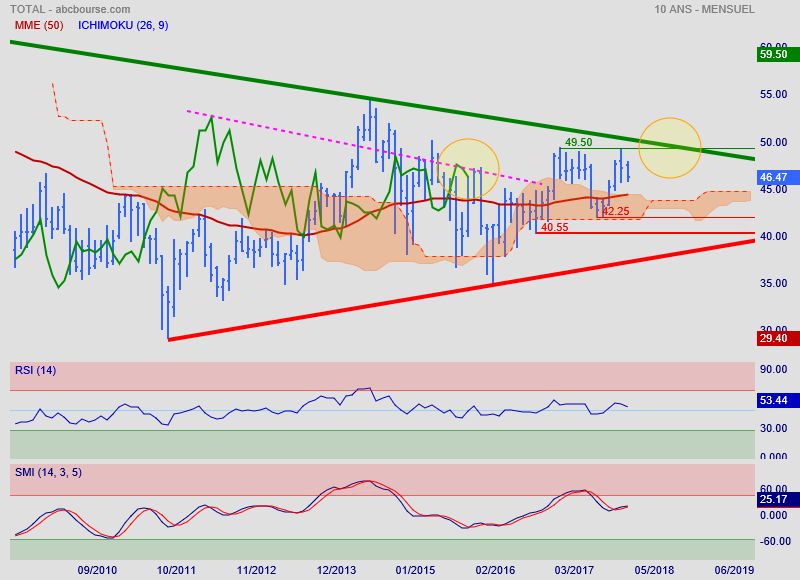Click the 25.17 SMI value tag
This screenshot has width=800, height=580.
click(x=778, y=499)
